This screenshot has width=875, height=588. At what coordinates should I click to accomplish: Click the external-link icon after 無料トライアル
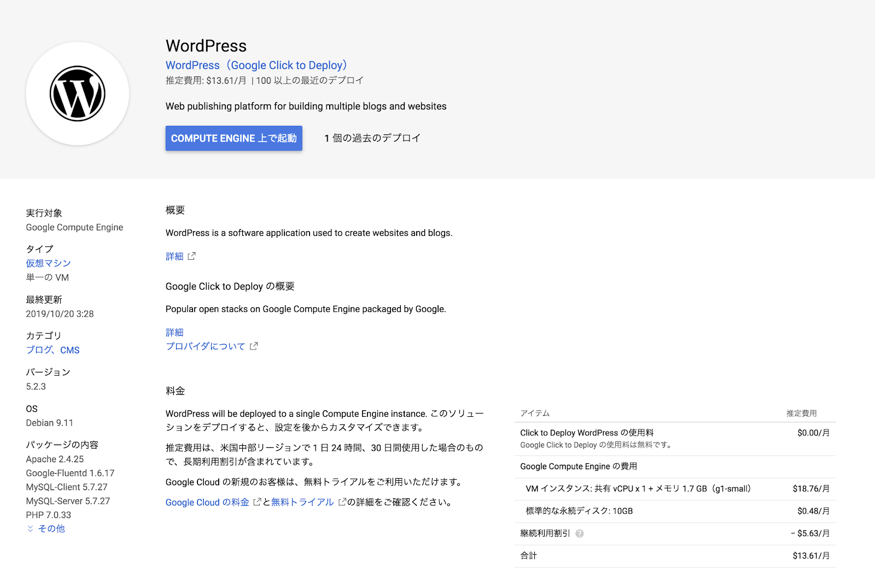(x=342, y=502)
